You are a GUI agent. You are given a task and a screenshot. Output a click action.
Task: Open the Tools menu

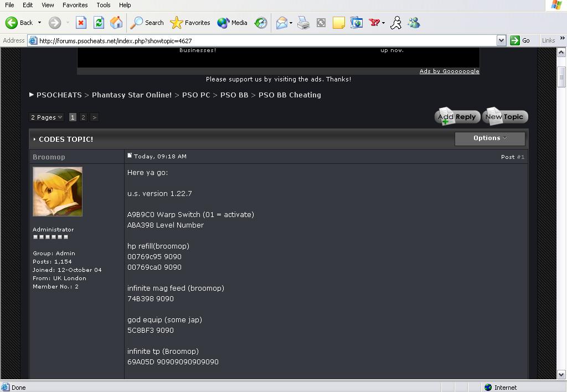click(x=104, y=5)
